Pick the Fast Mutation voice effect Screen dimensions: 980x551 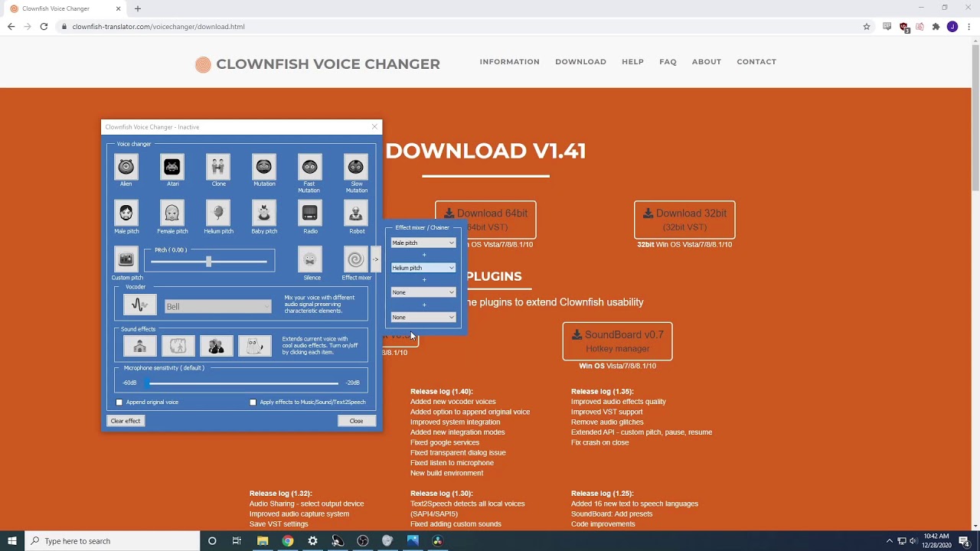click(310, 167)
